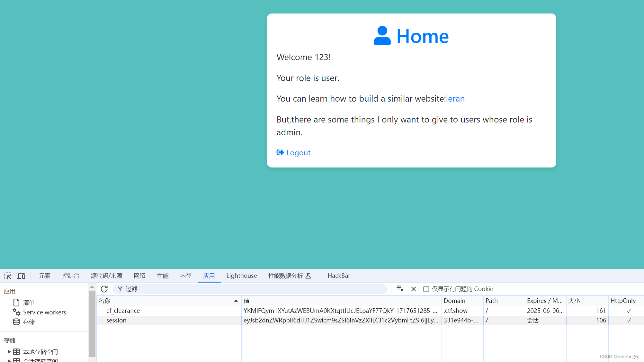Click the reload cookies icon
Screen dimensions: 644x362
click(105, 288)
